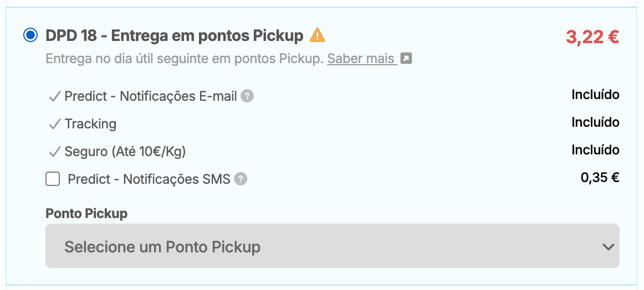Click the checkmark beside Seguro (Até 10€/Kg)
Screen dimensions: 644x290
[x=54, y=152]
